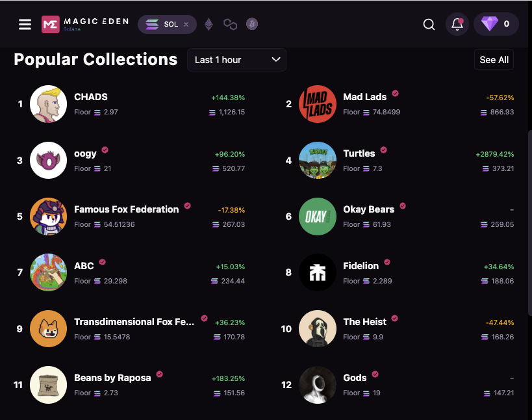
Task: Select the SOL chain chip
Action: (x=167, y=25)
